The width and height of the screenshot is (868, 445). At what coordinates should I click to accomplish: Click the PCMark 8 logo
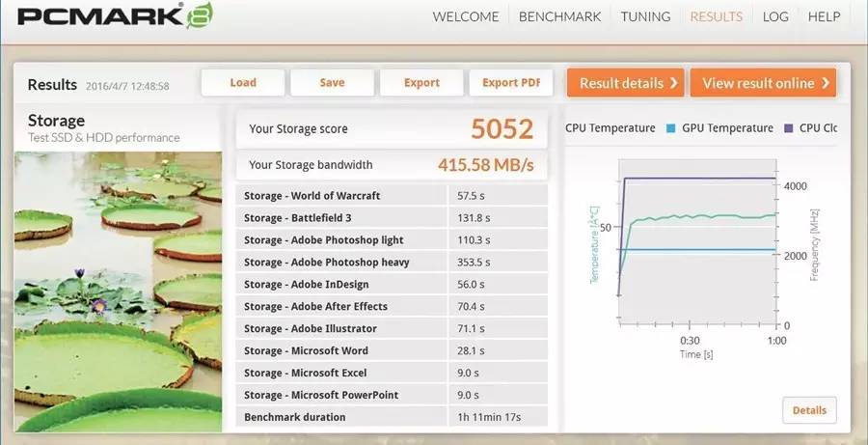[115, 15]
